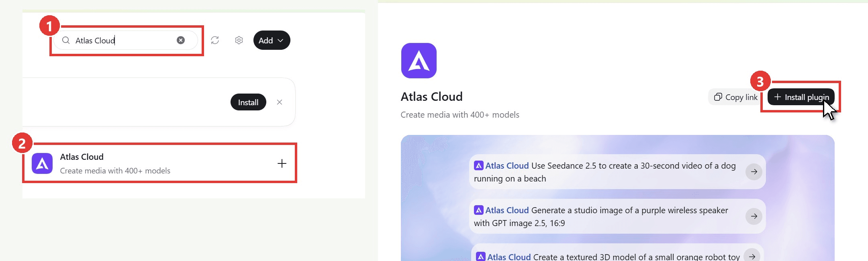Open settings with the gear icon
868x261 pixels.
point(239,40)
